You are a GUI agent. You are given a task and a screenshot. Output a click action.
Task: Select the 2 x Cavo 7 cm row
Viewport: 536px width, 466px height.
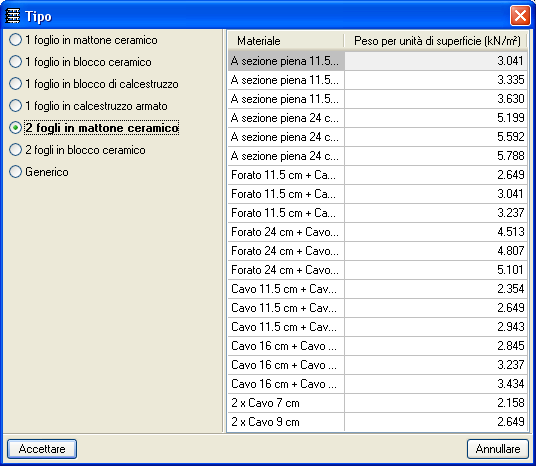click(x=378, y=403)
